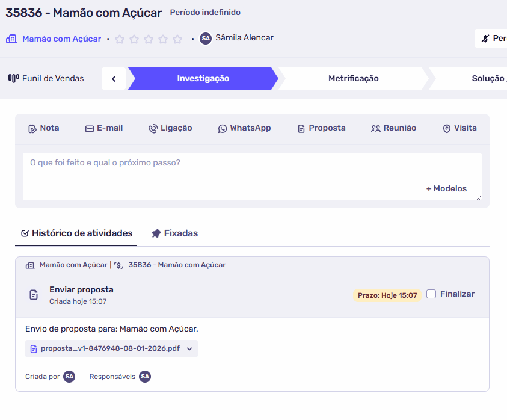Image resolution: width=507 pixels, height=420 pixels.
Task: Open the Mamão com Açúcar company link
Action: click(x=61, y=39)
